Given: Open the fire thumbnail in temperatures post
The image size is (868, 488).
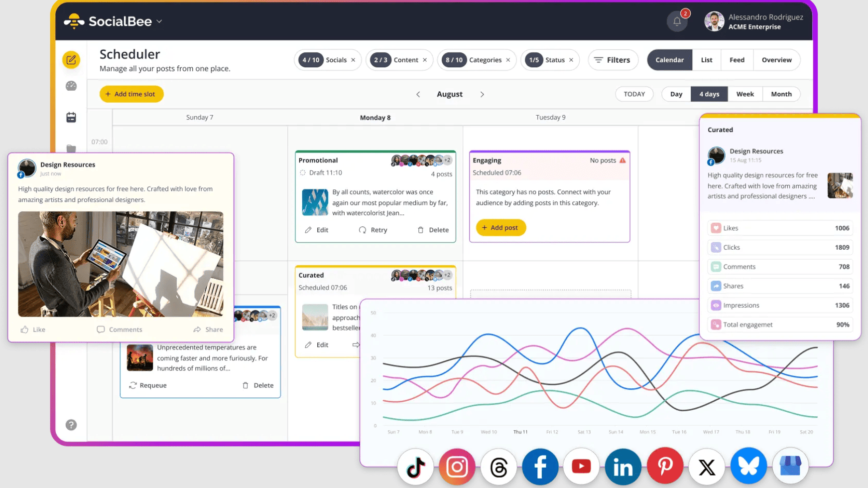Looking at the screenshot, I should [140, 357].
